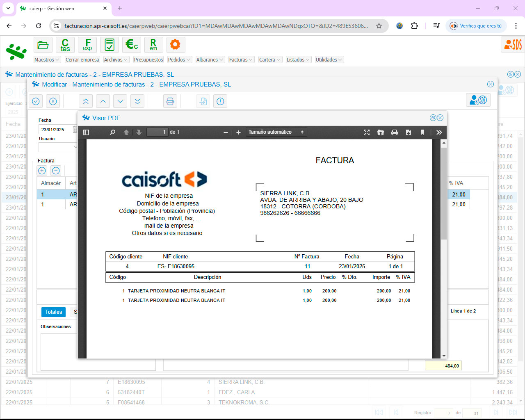Open the PDF viewer search magnifier
Viewport: 525px width, 420px height.
112,132
